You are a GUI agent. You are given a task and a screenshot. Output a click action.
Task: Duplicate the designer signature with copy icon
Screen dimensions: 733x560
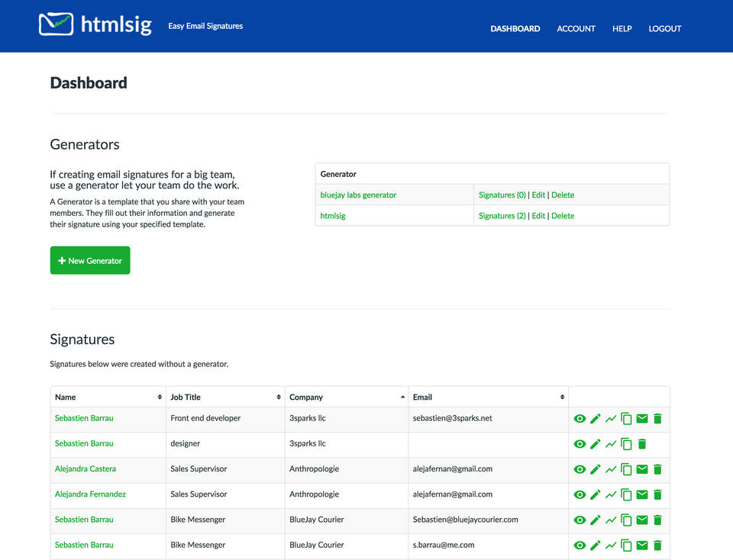[x=626, y=444]
